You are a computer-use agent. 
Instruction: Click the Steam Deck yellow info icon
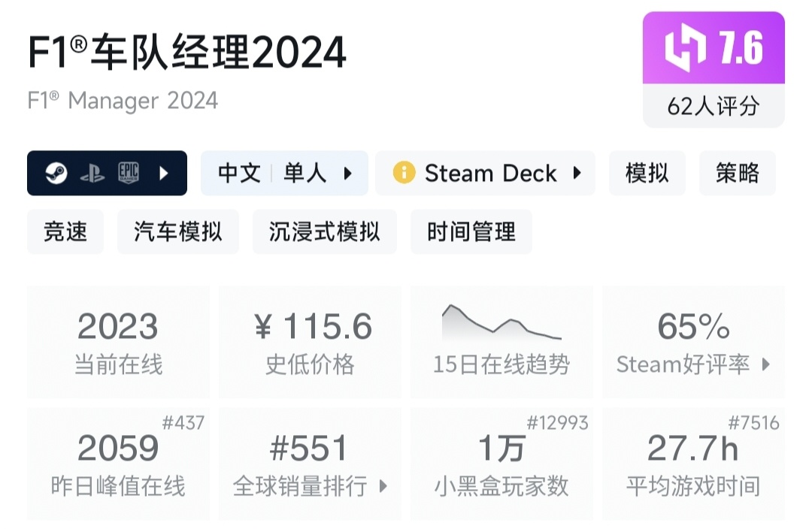tap(404, 174)
